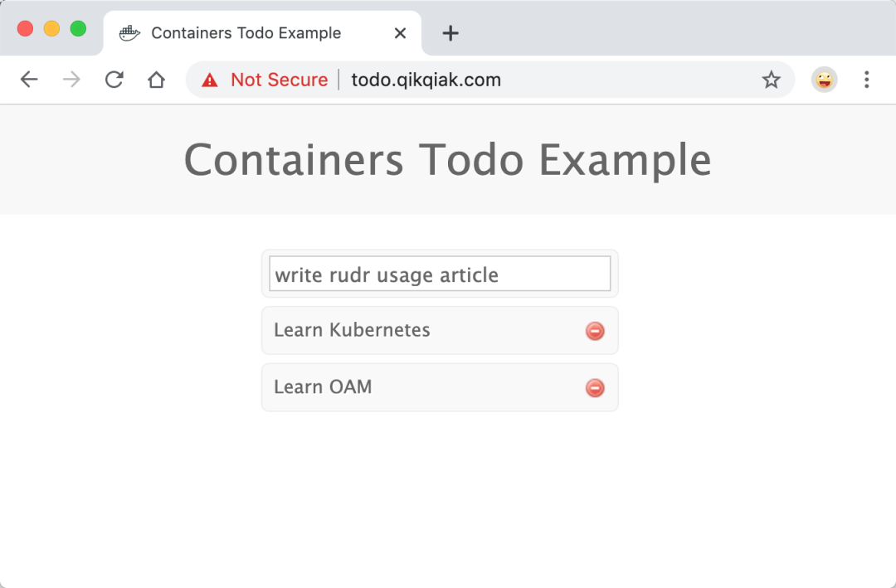896x588 pixels.
Task: Bookmark this page with the star icon
Action: (771, 80)
